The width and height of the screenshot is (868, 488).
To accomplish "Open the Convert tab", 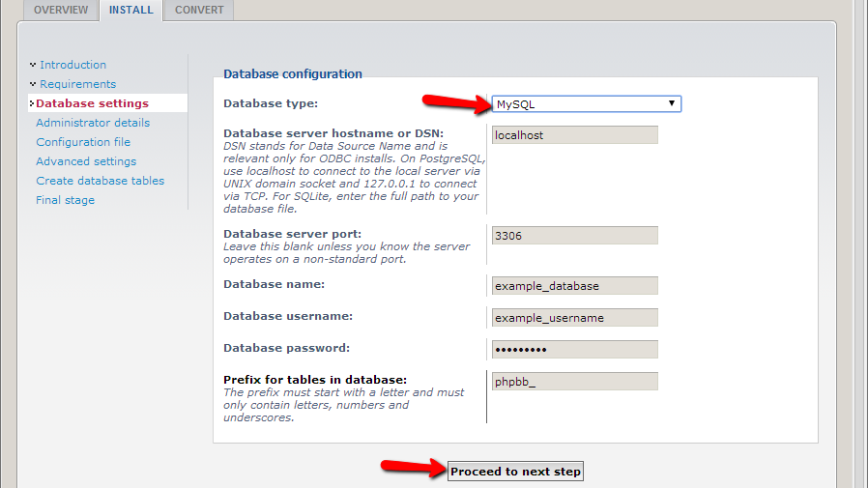I will (199, 11).
